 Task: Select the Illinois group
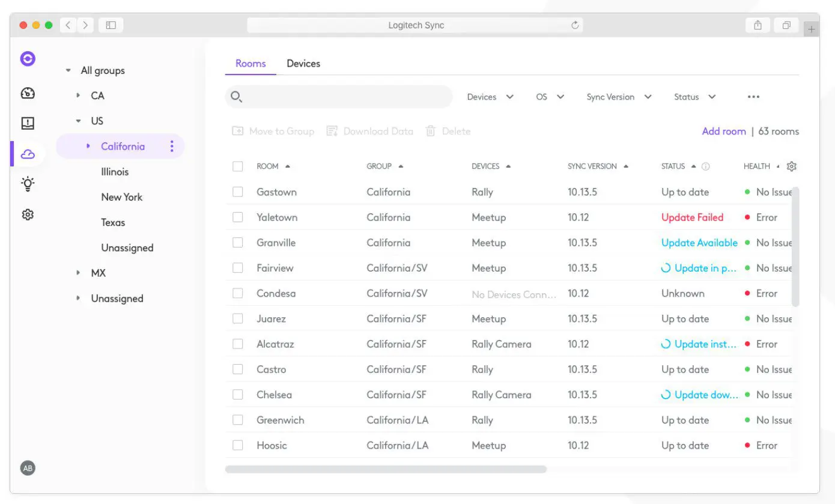pyautogui.click(x=115, y=172)
